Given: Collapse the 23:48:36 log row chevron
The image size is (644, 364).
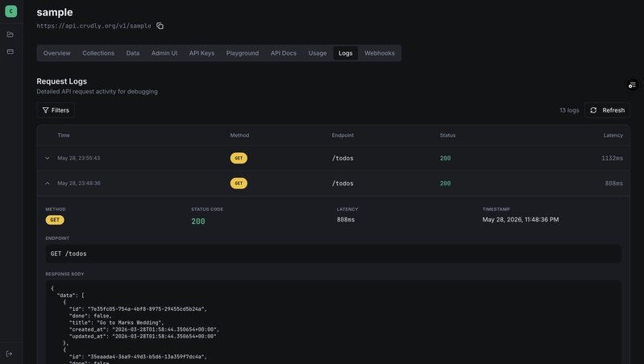Looking at the screenshot, I should tap(48, 184).
